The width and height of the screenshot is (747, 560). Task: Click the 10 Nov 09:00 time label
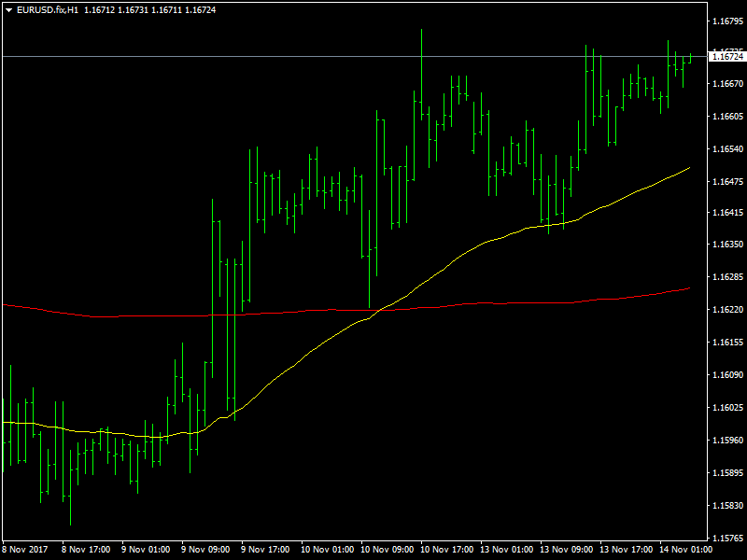387,550
